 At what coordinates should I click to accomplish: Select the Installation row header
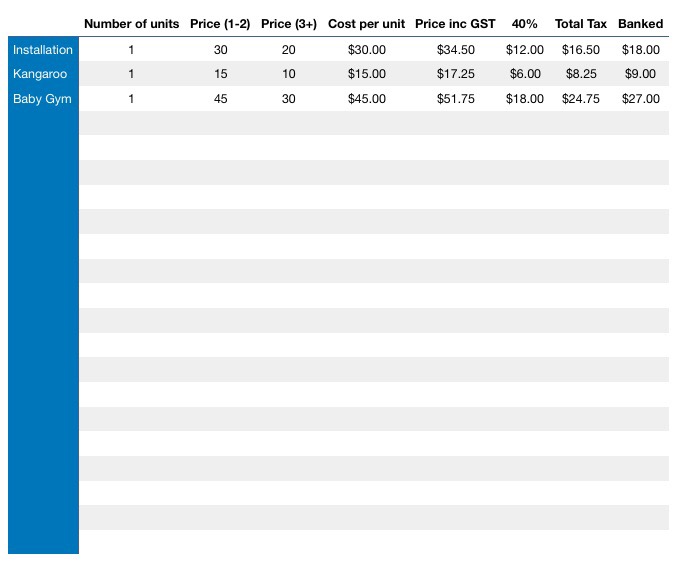coord(43,50)
